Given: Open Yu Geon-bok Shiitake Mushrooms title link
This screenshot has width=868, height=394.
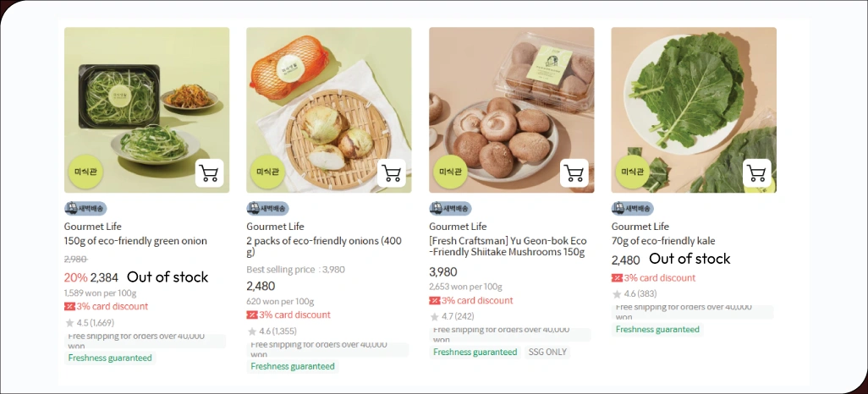Looking at the screenshot, I should [507, 246].
